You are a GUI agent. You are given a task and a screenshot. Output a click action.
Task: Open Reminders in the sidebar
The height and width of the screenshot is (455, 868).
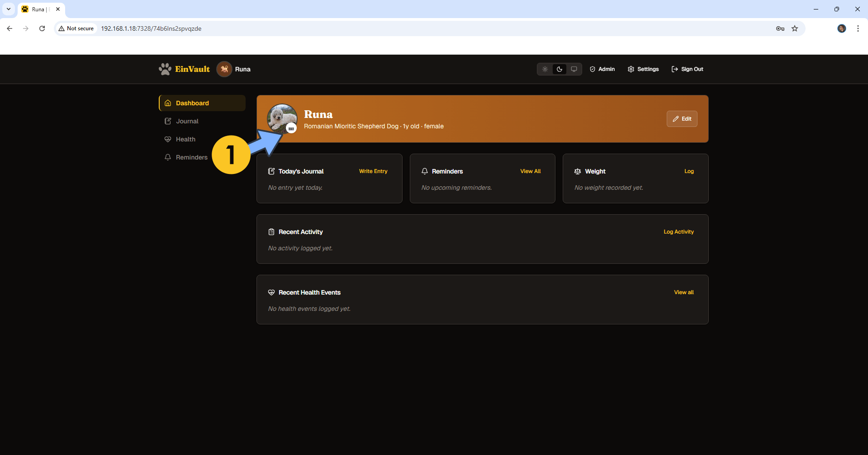pos(191,157)
